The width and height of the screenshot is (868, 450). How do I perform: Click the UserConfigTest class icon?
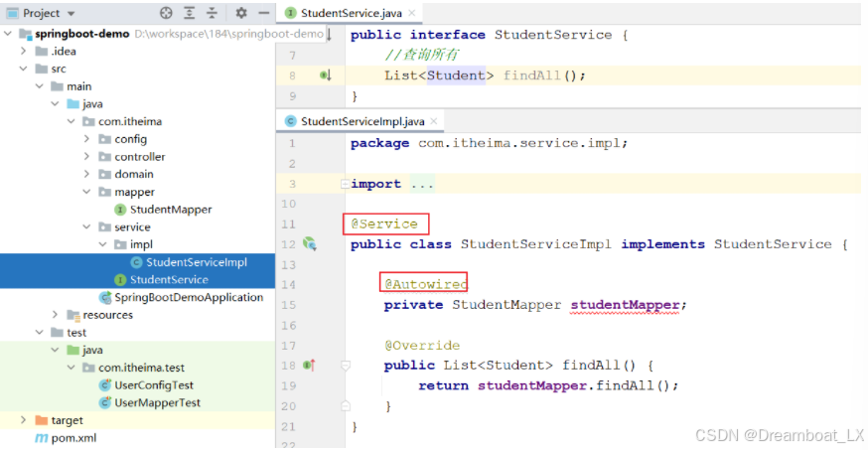click(105, 385)
